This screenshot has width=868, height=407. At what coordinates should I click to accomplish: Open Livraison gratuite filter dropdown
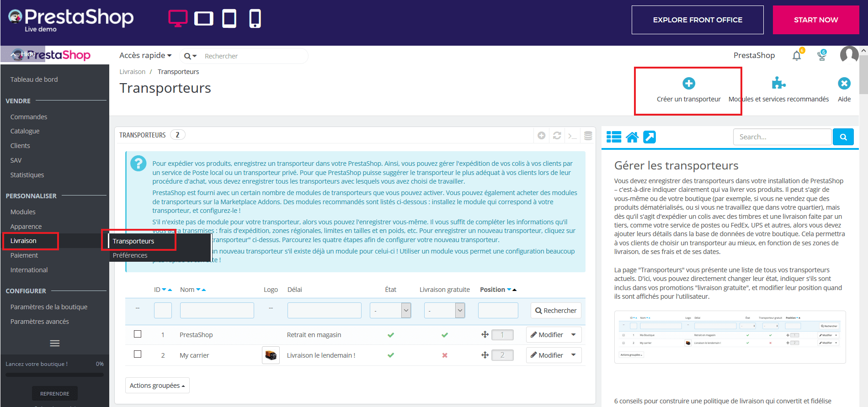coord(445,311)
